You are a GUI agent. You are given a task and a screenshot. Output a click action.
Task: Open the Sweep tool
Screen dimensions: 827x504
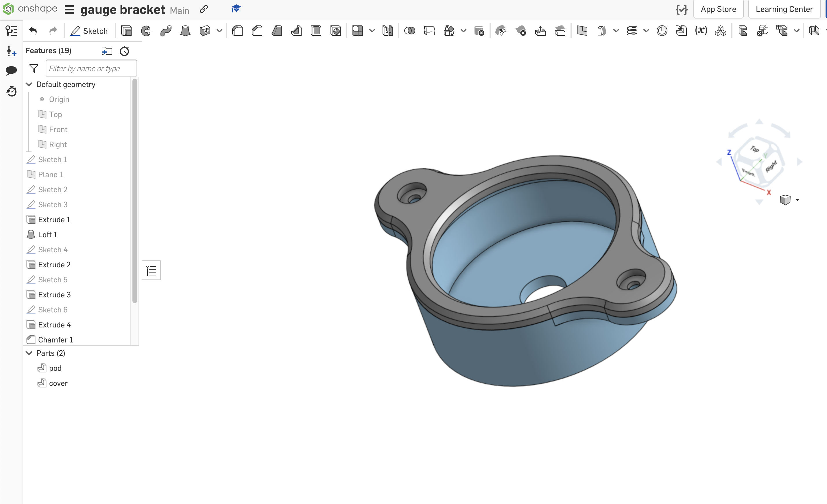tap(166, 31)
